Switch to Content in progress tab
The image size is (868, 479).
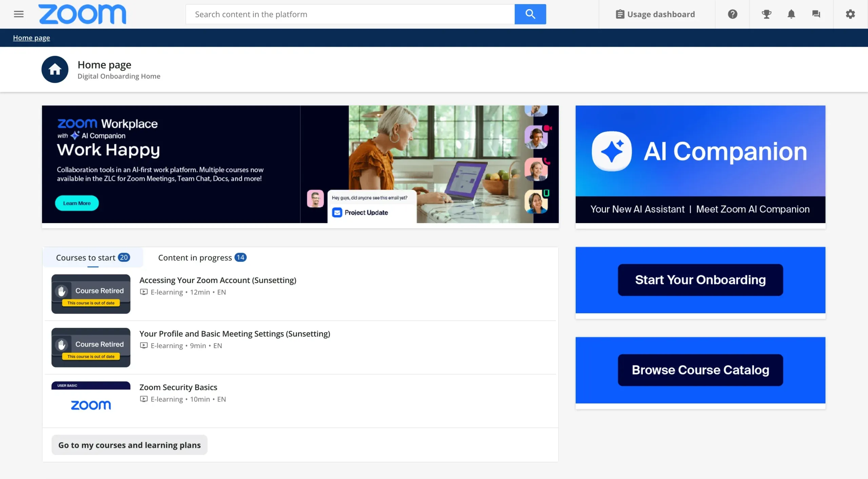(x=202, y=257)
